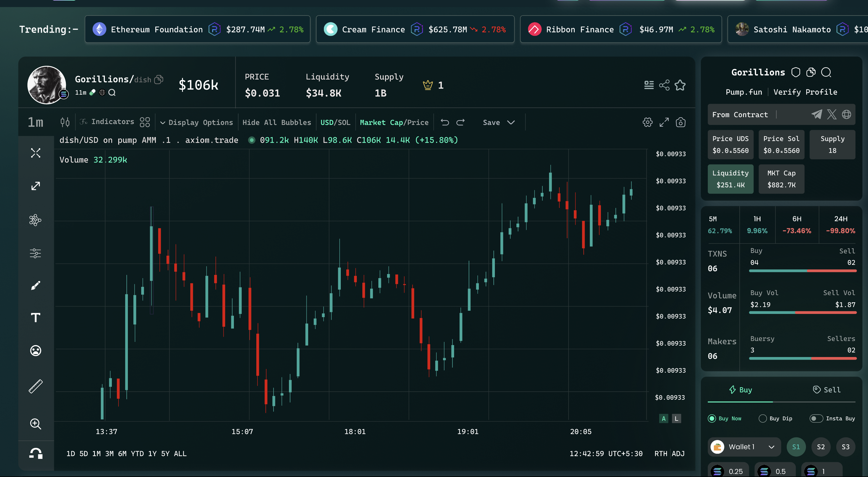868x477 pixels.
Task: Expand chart to fullscreen
Action: pos(664,122)
